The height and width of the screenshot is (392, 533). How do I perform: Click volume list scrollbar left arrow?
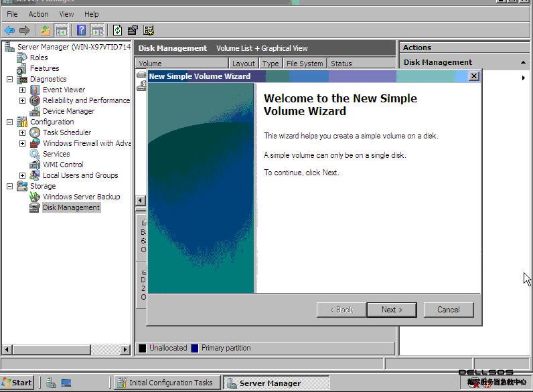point(141,200)
